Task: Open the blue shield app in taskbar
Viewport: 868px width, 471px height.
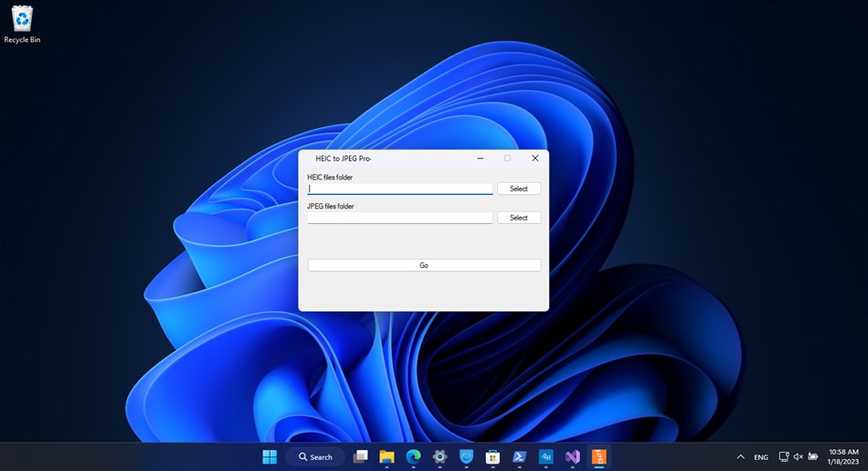Action: (x=467, y=456)
